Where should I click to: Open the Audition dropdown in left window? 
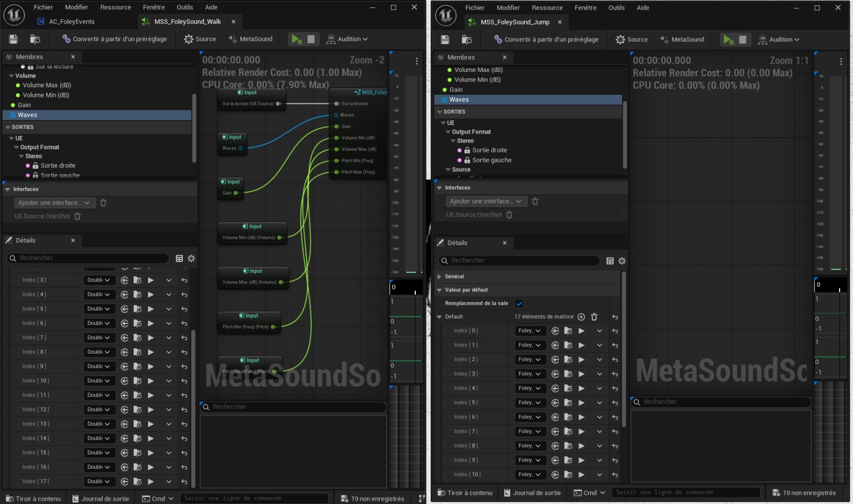tap(348, 39)
